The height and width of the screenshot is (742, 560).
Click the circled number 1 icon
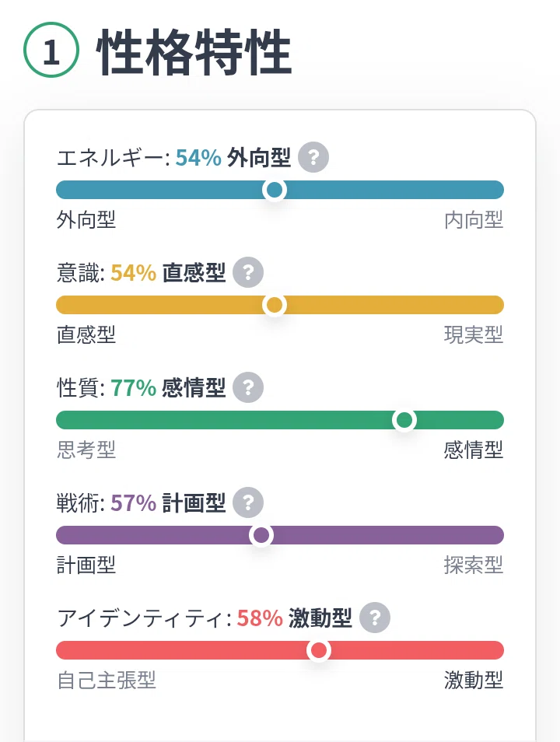click(x=51, y=50)
